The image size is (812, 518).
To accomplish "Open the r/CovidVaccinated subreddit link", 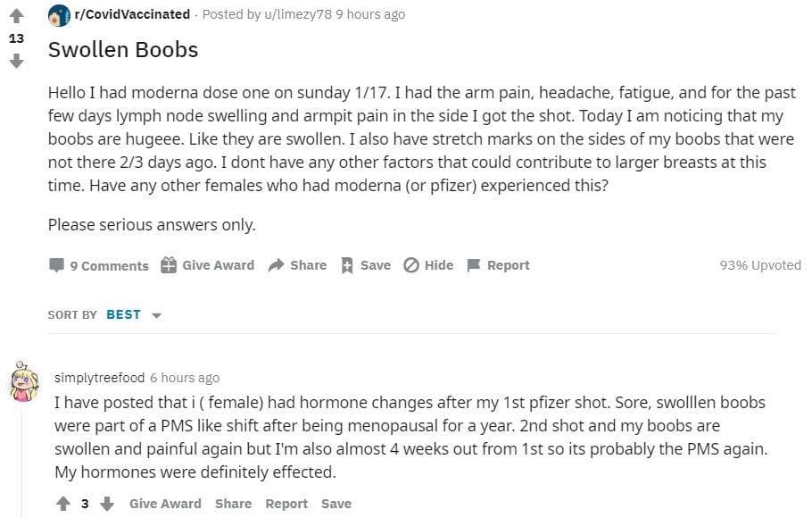I will click(x=137, y=14).
